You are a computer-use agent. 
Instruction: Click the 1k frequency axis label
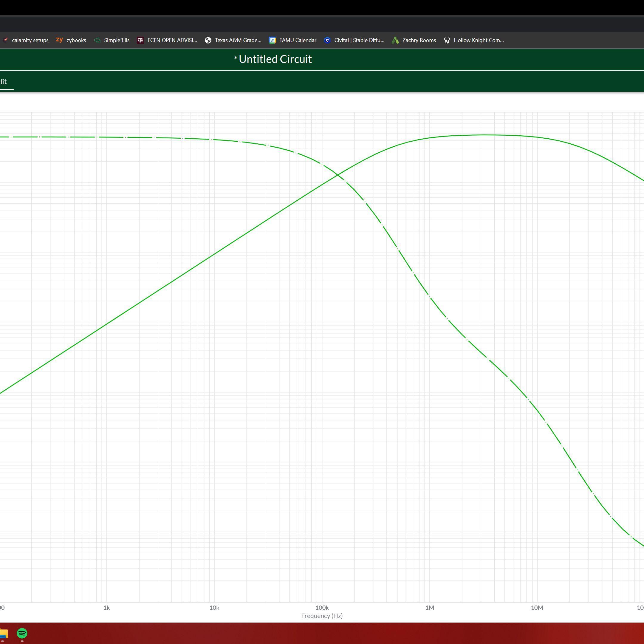(106, 608)
